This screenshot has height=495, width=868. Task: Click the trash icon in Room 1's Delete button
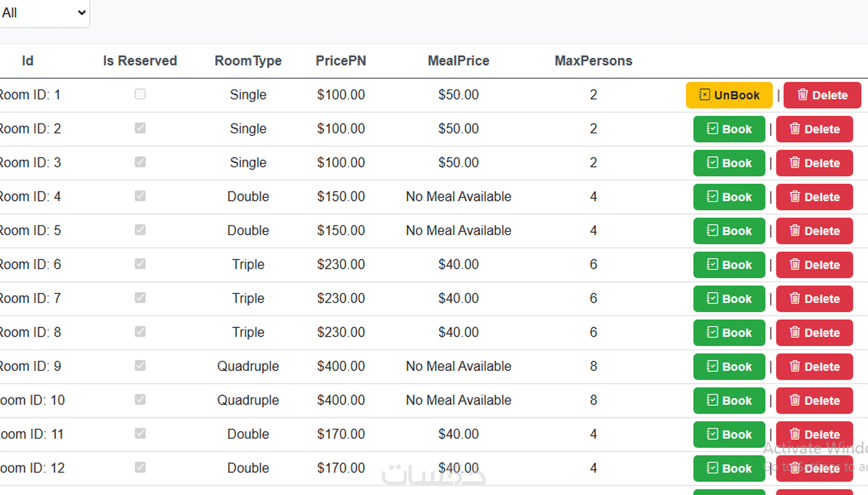(803, 95)
